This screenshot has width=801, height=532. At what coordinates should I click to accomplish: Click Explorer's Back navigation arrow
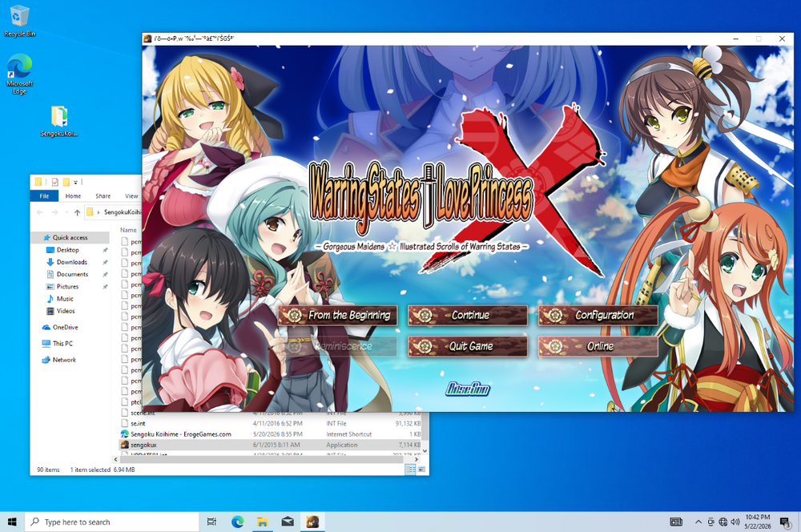40,212
